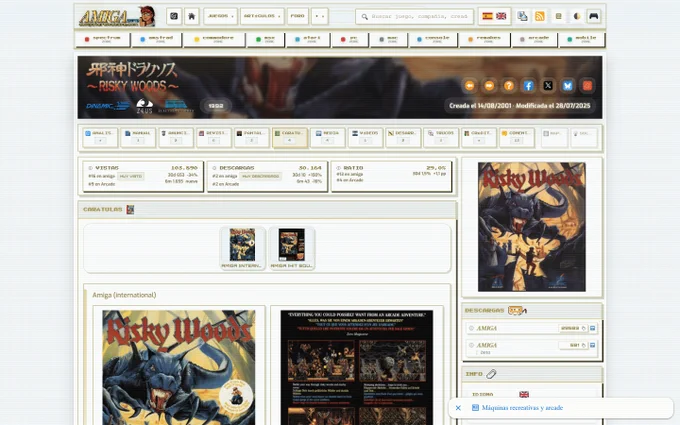The width and height of the screenshot is (680, 425).
Task: Click the MUY DESCARGADO badge in the Descargas box
Action: [261, 176]
